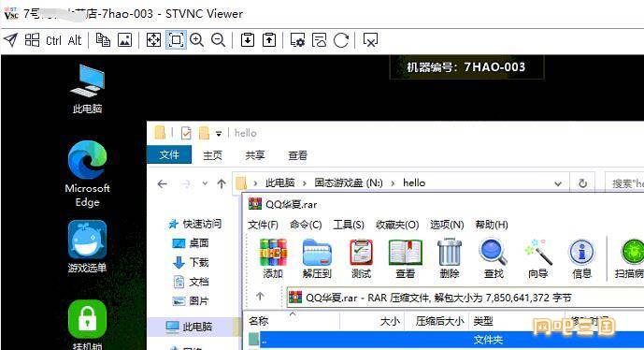This screenshot has height=350, width=644.
Task: Toggle the Alt key button
Action: 75,40
